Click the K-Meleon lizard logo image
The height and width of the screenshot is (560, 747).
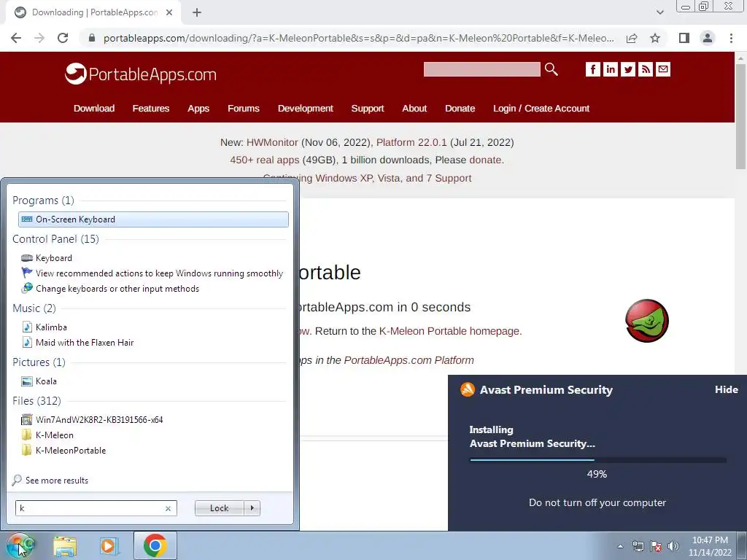[x=647, y=321]
